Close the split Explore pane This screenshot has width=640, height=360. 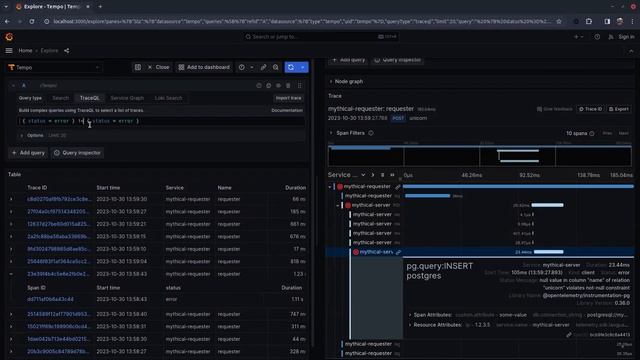158,67
